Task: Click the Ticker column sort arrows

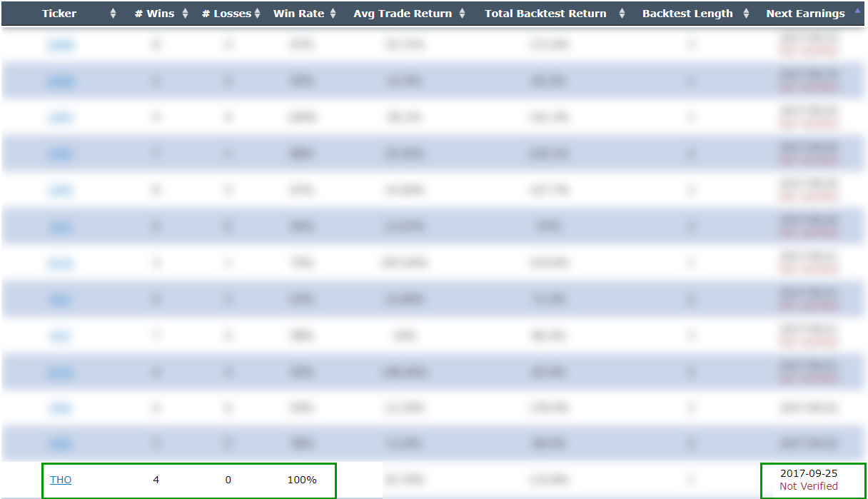Action: click(113, 14)
